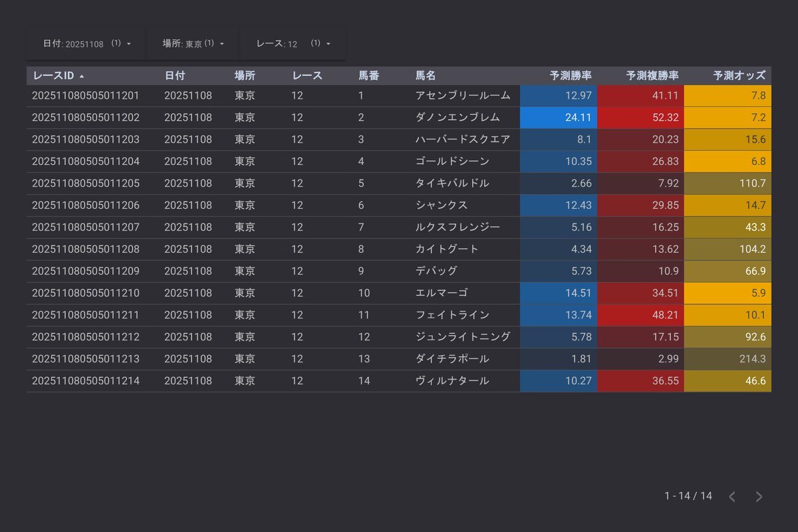Select horse name エルマーゴ
The image size is (798, 532).
click(442, 293)
